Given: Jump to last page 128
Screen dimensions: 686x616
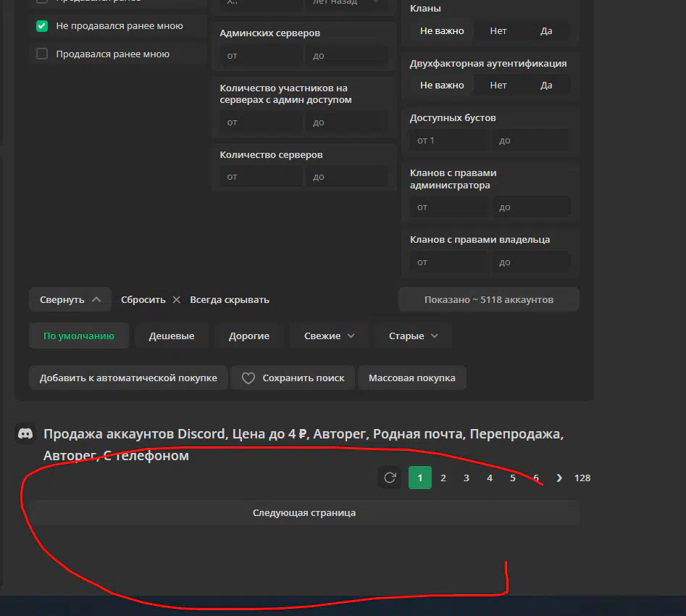Looking at the screenshot, I should (x=582, y=478).
